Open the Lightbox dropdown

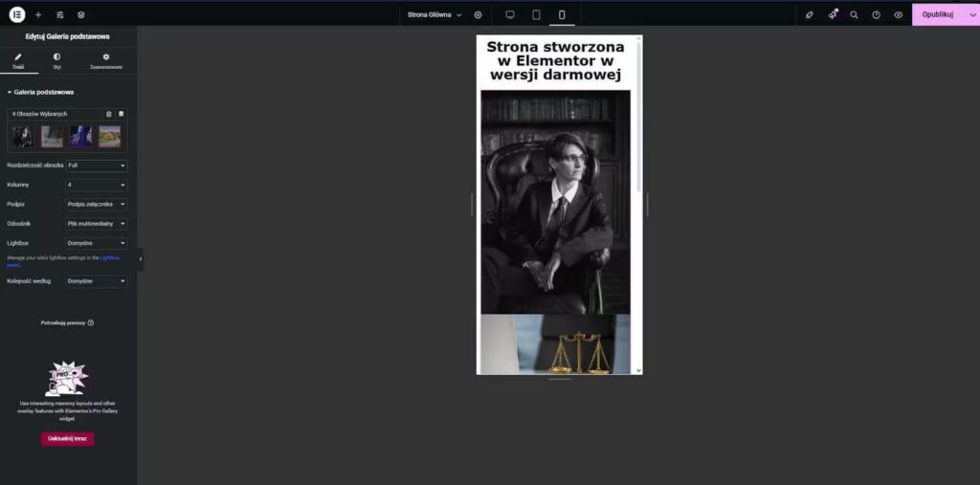[x=97, y=243]
